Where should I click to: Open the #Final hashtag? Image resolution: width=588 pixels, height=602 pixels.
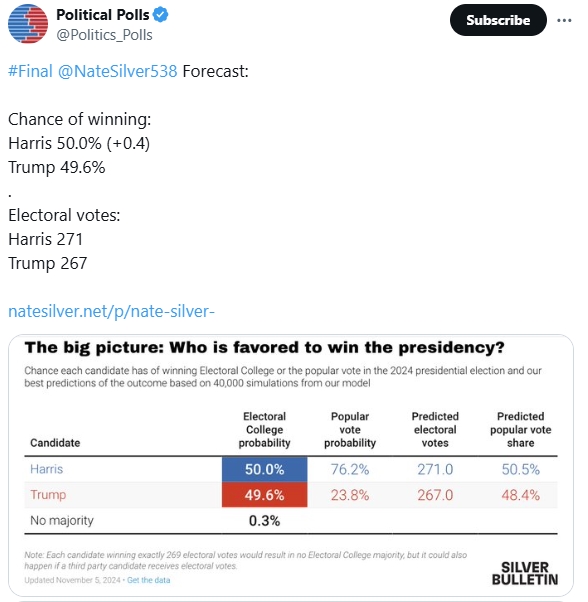[30, 71]
